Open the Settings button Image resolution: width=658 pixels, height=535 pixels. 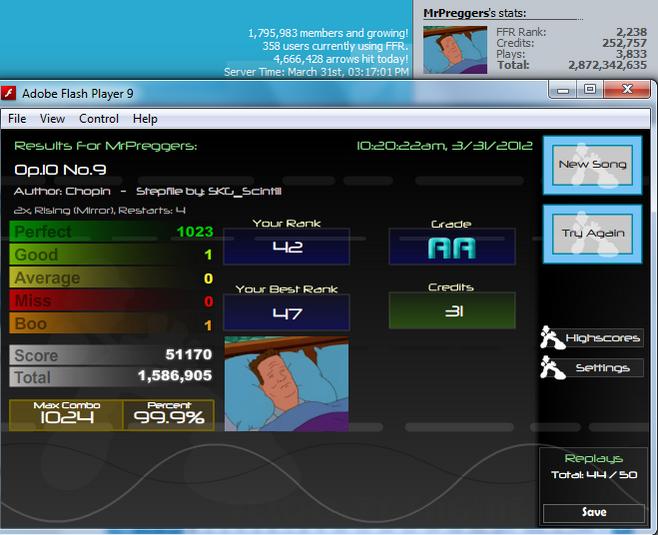point(602,368)
